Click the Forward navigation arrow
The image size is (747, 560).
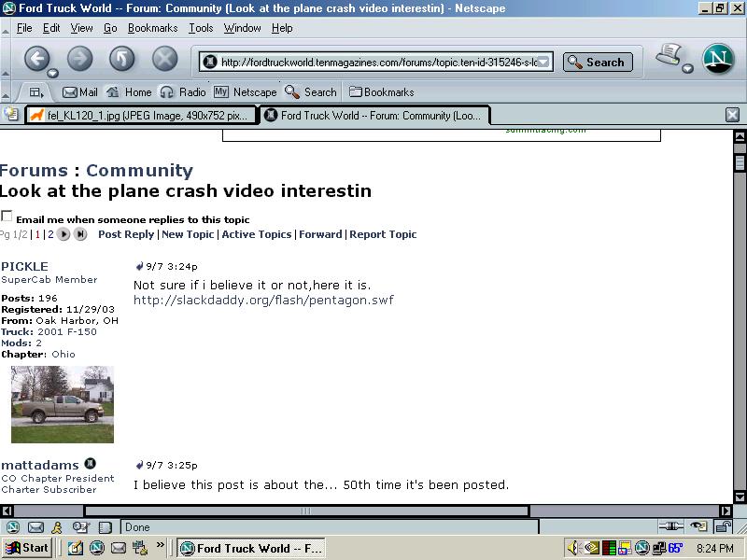[x=79, y=59]
